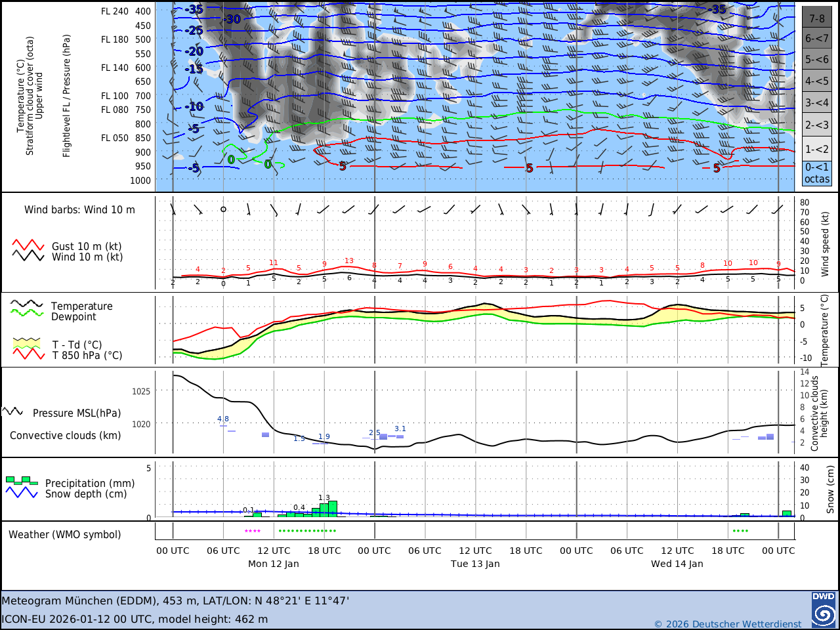Select the 5-<6 cloud cover swatch
Screen dimensions: 840x630
point(817,59)
